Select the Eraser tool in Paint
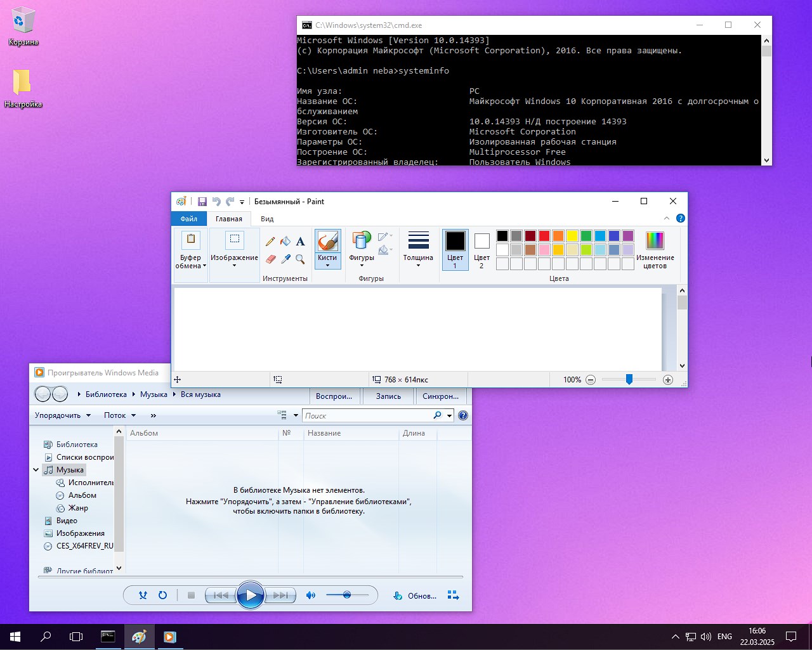Viewport: 812px width, 650px height. pyautogui.click(x=270, y=259)
